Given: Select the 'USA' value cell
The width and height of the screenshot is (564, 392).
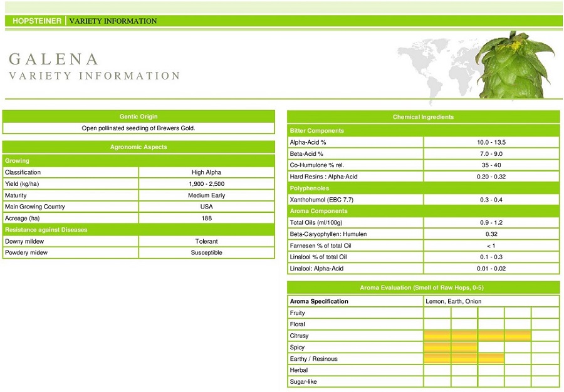Looking at the screenshot, I should click(206, 207).
